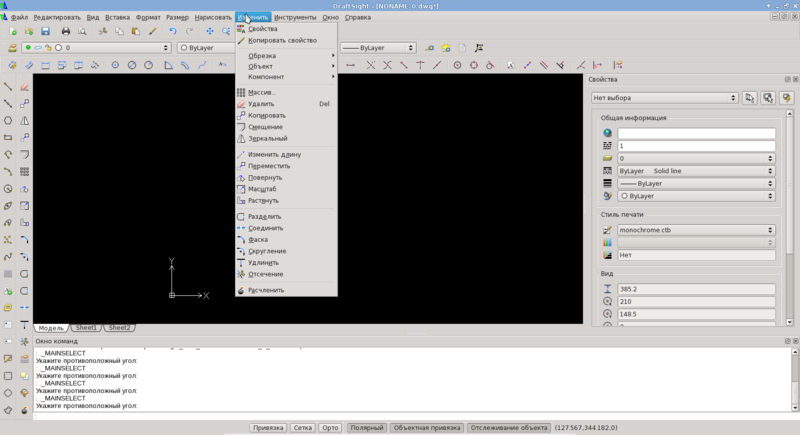Open the ByLayer color dropdown in Properties
The height and width of the screenshot is (435, 800).
(x=696, y=196)
